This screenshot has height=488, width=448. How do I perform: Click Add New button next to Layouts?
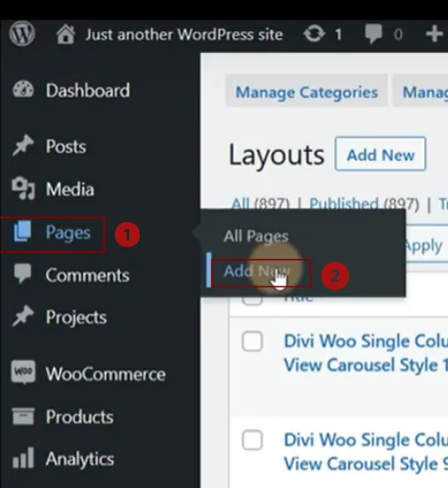point(381,154)
